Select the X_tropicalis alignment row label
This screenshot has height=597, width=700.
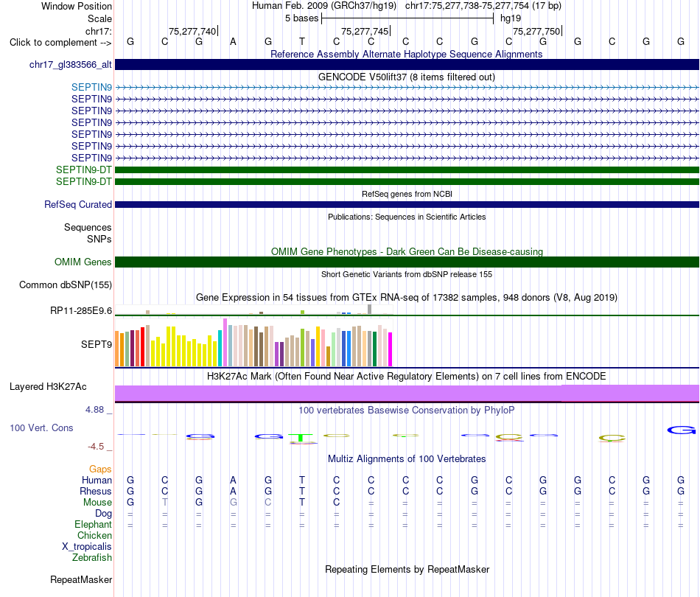pyautogui.click(x=87, y=547)
